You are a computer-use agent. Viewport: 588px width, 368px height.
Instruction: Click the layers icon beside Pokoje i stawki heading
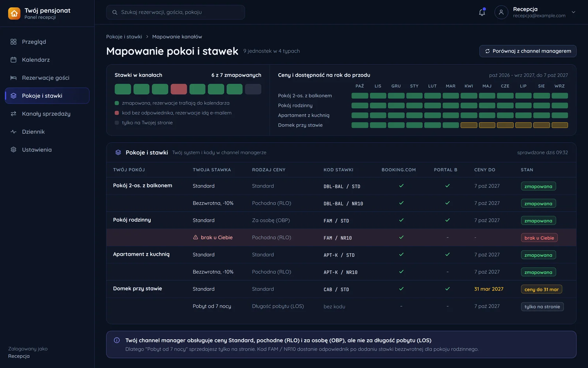[118, 152]
